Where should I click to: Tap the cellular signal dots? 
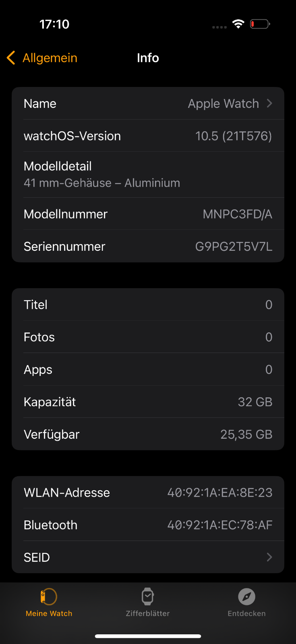(219, 27)
